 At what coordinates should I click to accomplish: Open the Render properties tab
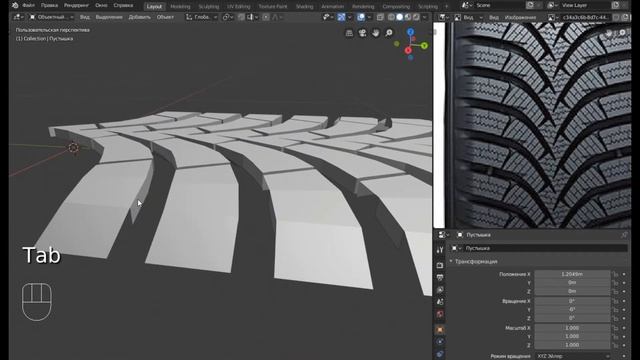click(440, 265)
